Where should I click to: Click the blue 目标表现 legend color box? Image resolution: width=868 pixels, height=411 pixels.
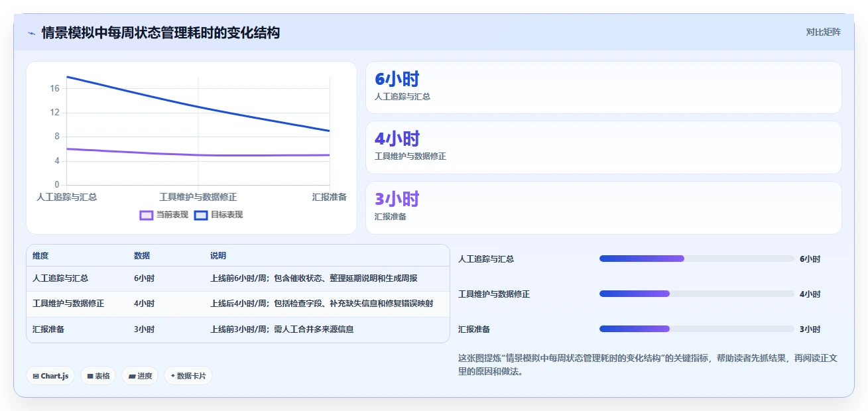pyautogui.click(x=201, y=215)
